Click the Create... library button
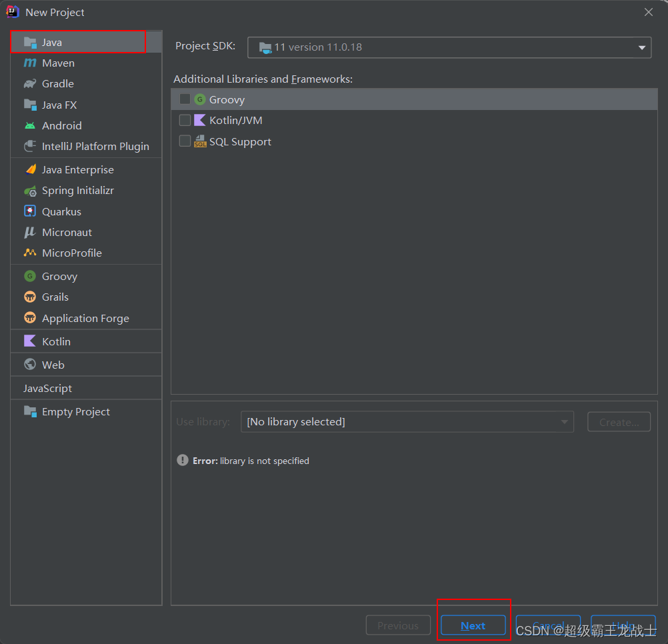The image size is (668, 644). click(619, 421)
